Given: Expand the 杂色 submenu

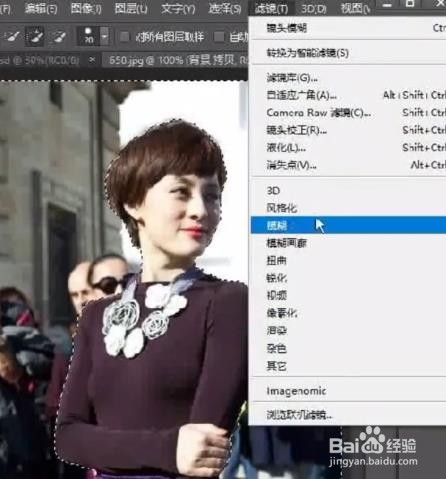Looking at the screenshot, I should [x=348, y=349].
